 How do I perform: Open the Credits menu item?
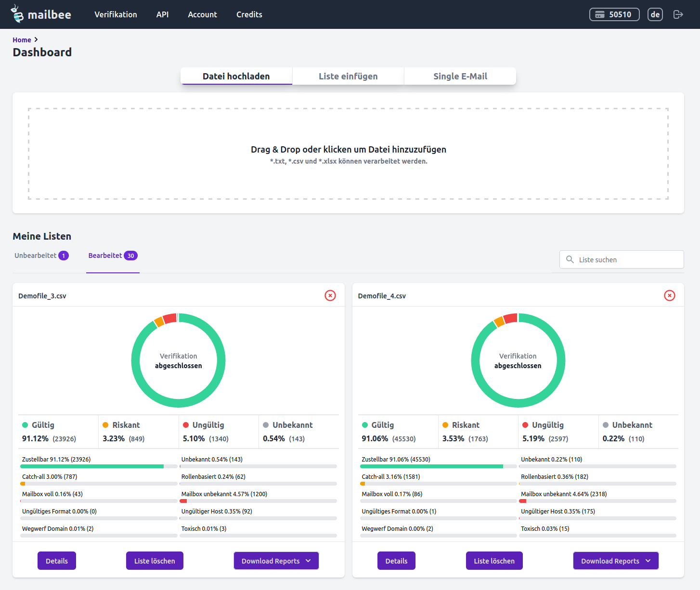tap(249, 14)
